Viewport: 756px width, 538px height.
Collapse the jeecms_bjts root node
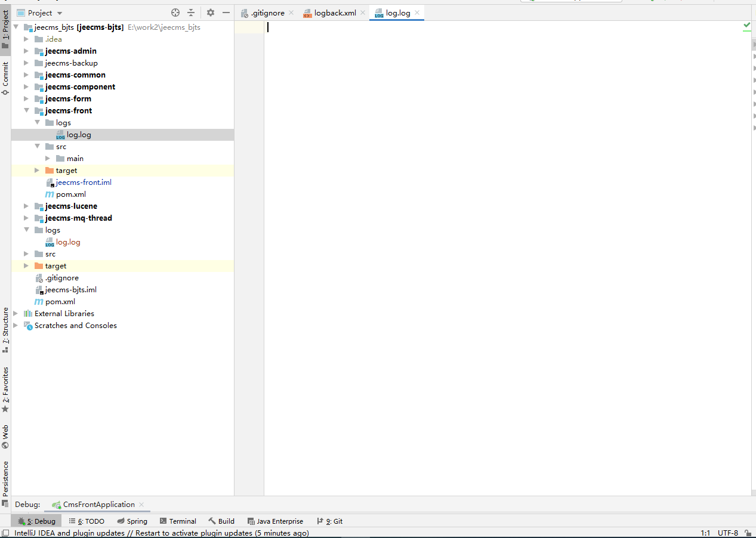16,27
